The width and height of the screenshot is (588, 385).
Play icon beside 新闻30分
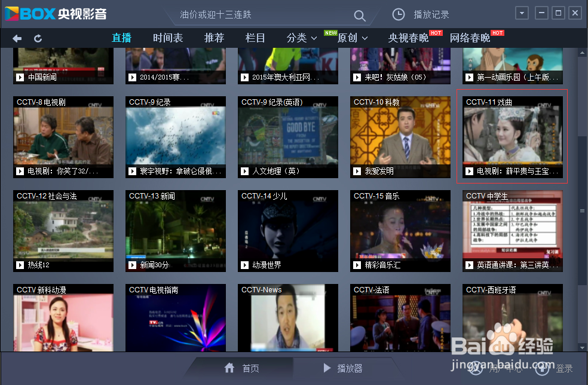pos(132,265)
